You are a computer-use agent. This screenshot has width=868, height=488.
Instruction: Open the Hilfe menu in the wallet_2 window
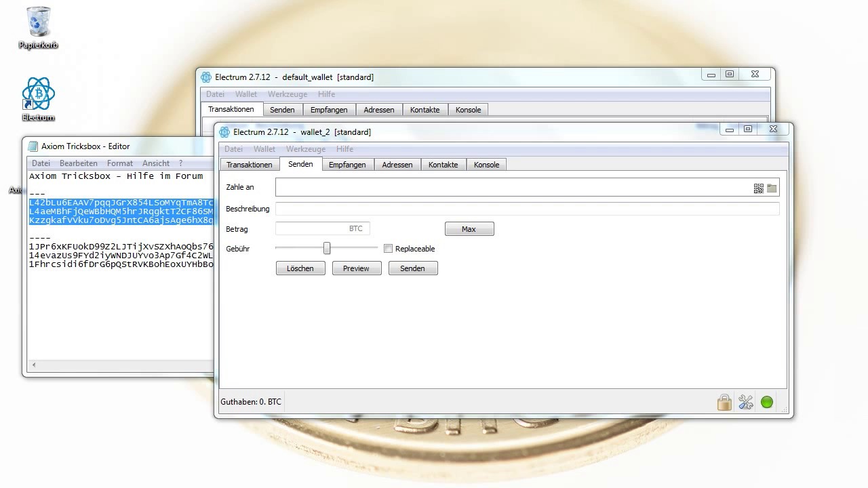click(x=344, y=149)
